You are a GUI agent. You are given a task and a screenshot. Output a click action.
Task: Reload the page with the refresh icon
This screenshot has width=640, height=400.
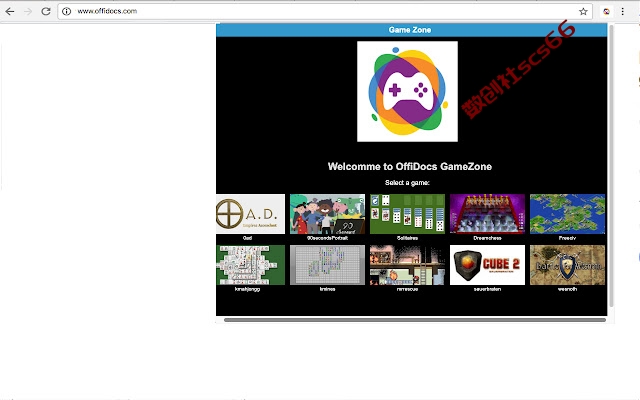click(x=46, y=11)
